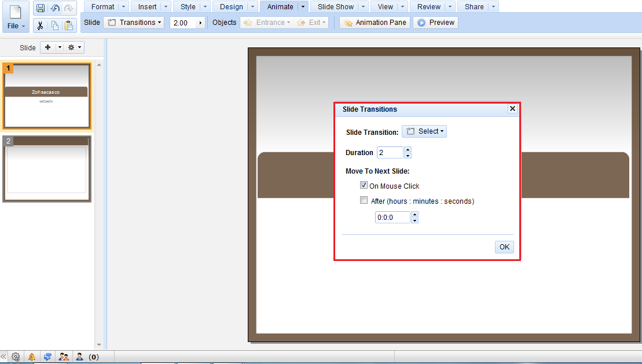Click the Save floppy disk icon

41,8
